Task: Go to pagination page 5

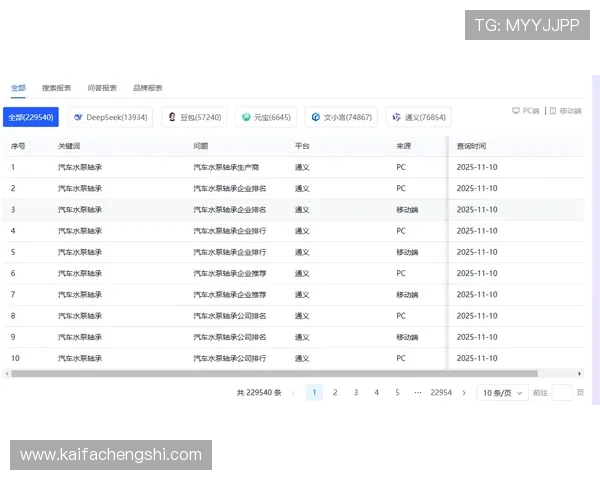Action: pos(397,393)
